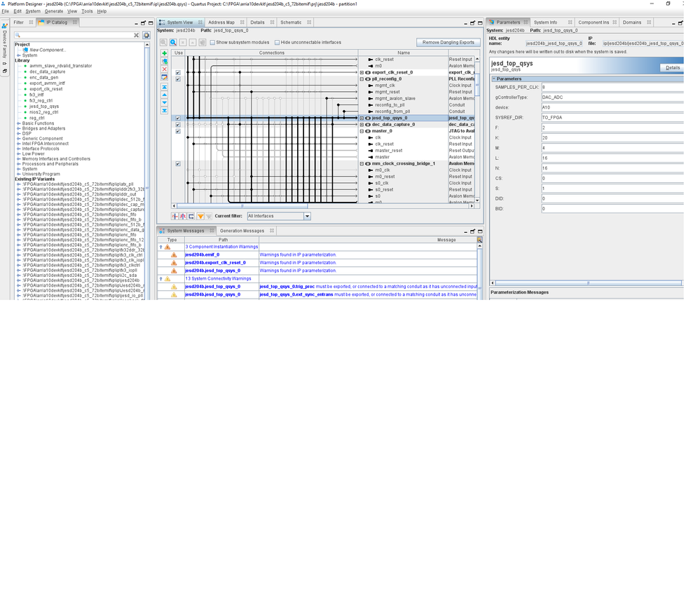Screen dimensions: 700x605
Task: Collapse the pll_reconfig_0 component row
Action: tap(362, 79)
